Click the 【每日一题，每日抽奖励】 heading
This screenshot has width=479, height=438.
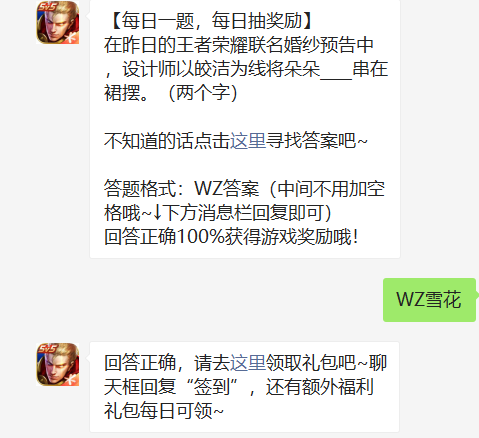click(x=211, y=21)
